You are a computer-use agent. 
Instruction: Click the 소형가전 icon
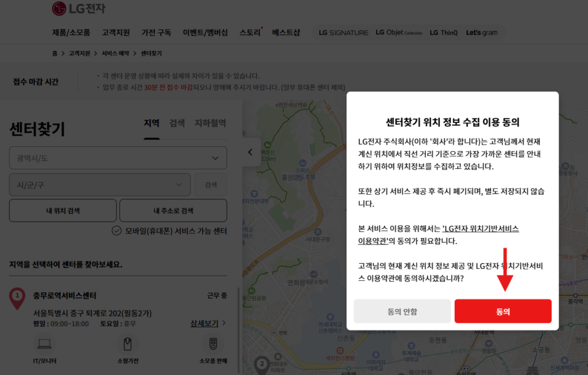[127, 343]
